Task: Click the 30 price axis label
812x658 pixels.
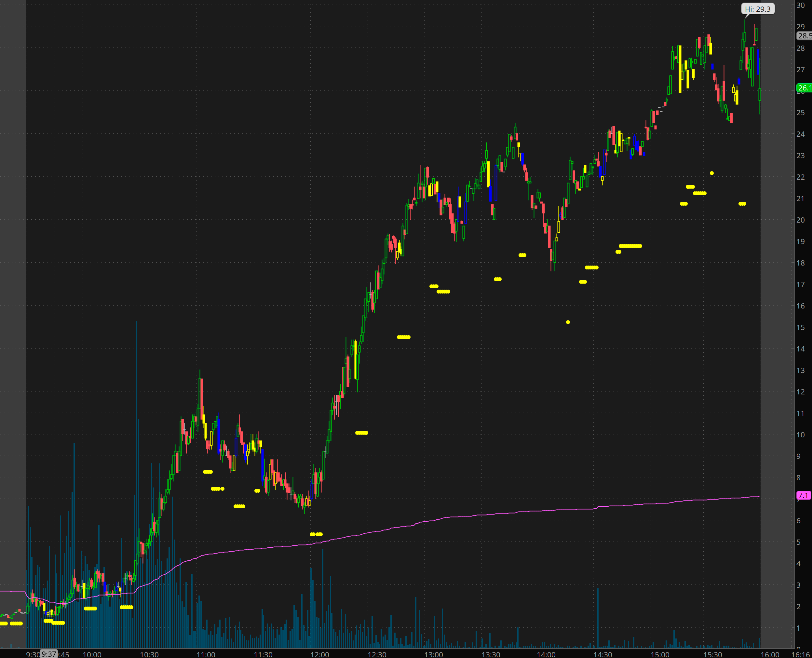Action: point(800,5)
